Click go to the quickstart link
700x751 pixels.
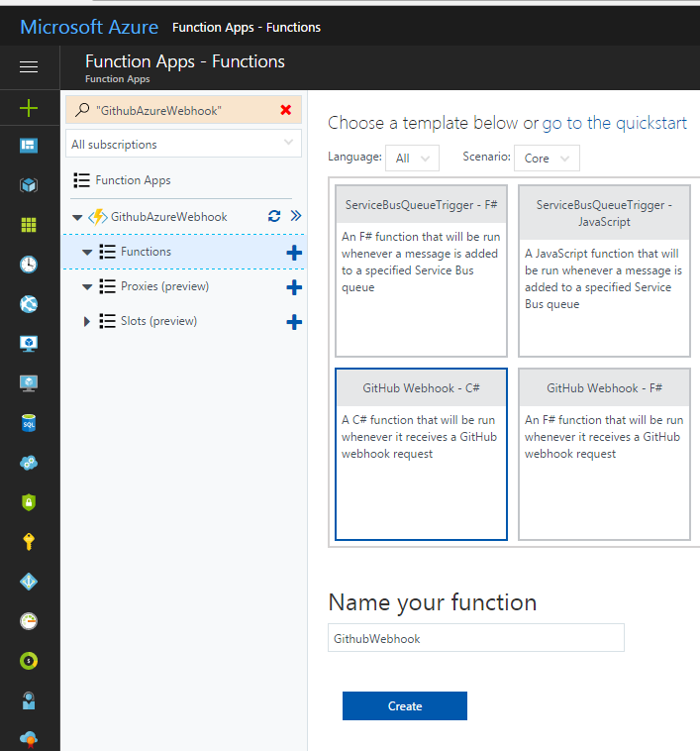[614, 123]
